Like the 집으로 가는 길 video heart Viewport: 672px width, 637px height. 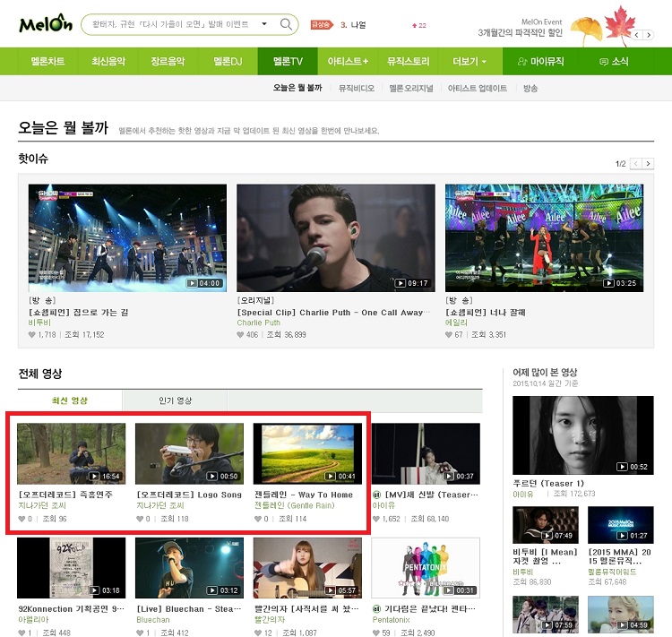pos(31,335)
